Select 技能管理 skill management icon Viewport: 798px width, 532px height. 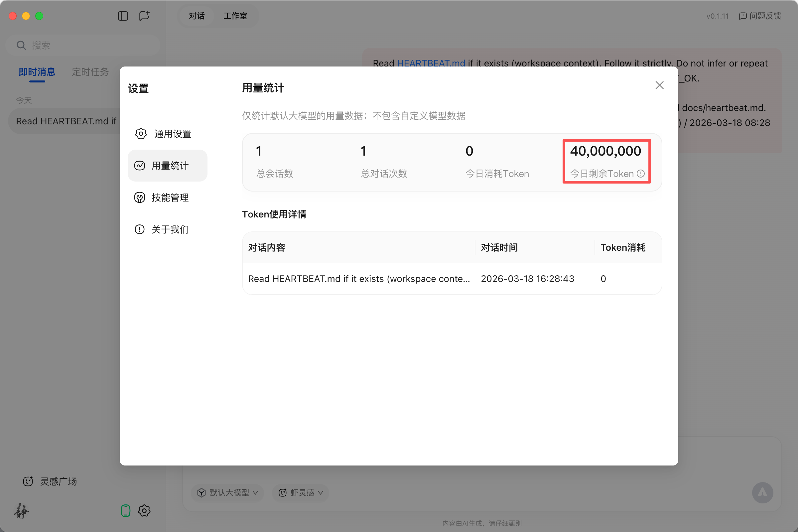tap(140, 198)
